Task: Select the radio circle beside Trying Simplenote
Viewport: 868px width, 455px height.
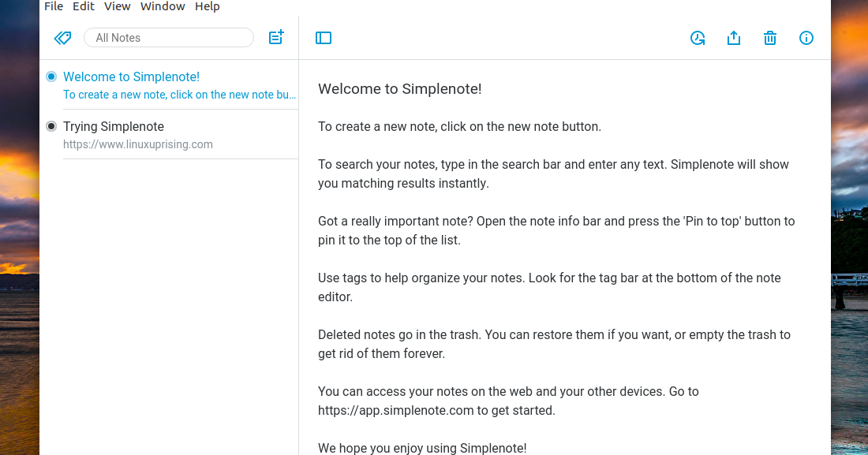Action: pyautogui.click(x=51, y=126)
